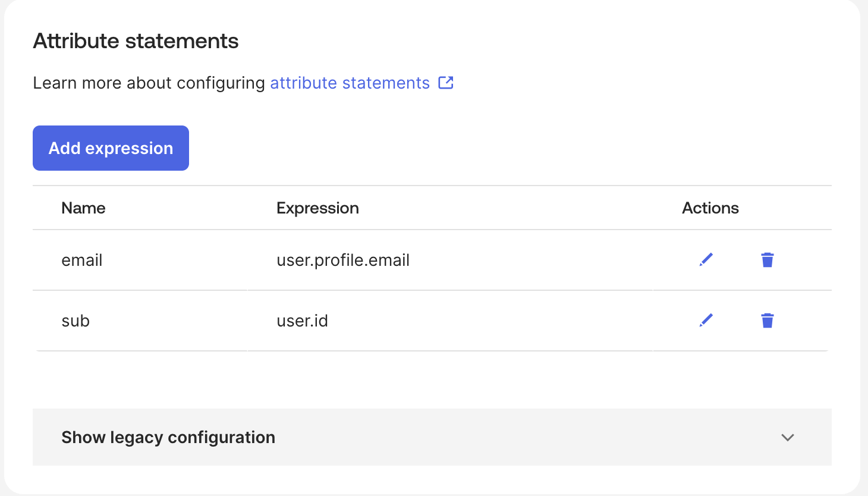
Task: Select the Name column header
Action: point(83,208)
